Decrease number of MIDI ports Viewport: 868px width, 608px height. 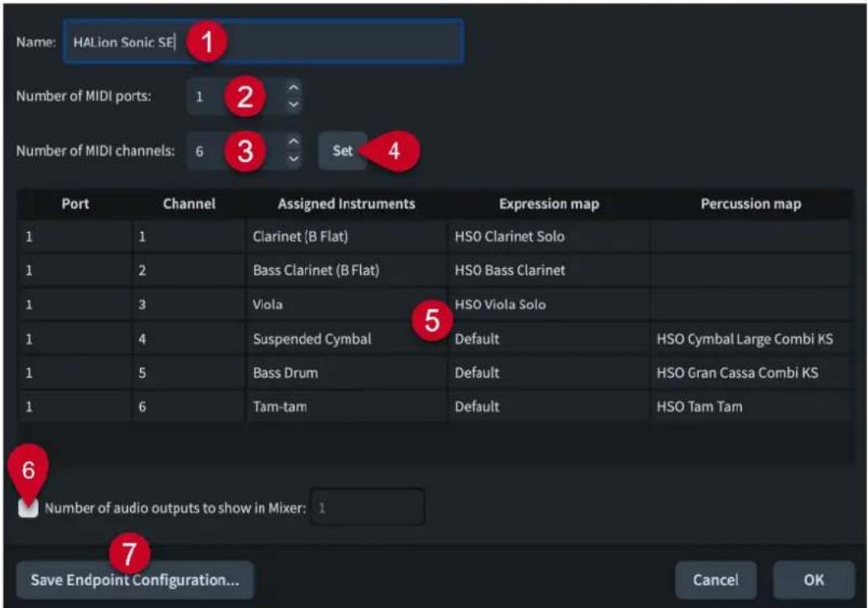[294, 104]
